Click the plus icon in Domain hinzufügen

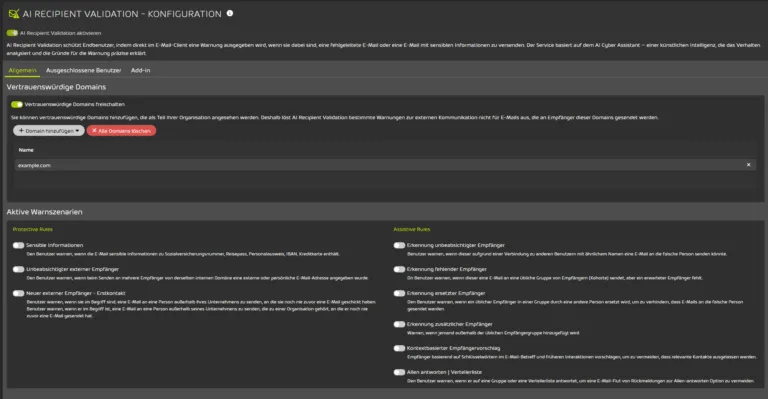21,131
